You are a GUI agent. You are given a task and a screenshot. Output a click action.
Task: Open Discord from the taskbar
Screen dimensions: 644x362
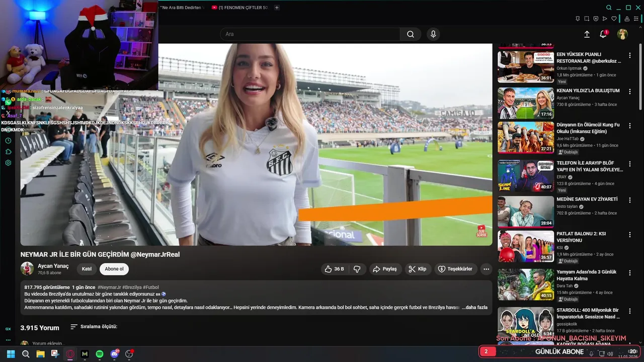114,354
